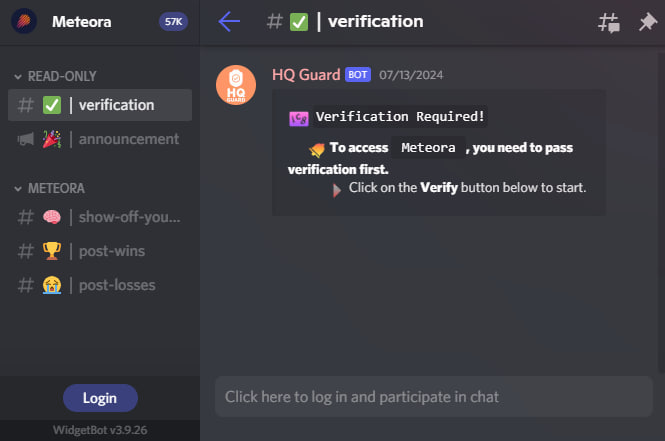Open the show-off-you... channel
Image resolution: width=665 pixels, height=441 pixels.
100,217
